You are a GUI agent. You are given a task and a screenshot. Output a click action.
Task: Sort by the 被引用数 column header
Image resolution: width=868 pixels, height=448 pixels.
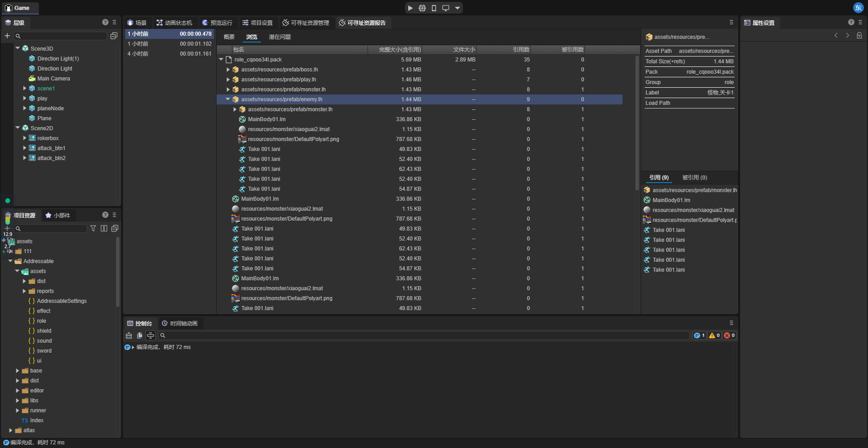(x=557, y=50)
